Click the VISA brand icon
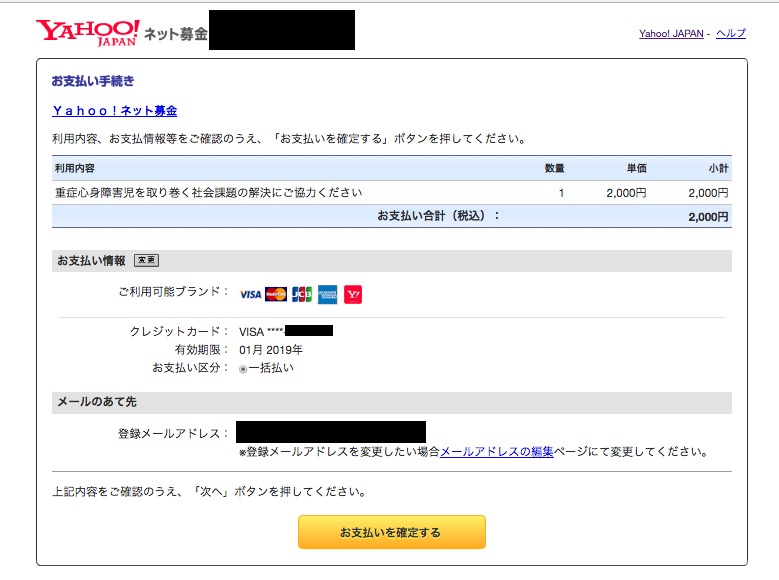 coord(250,295)
